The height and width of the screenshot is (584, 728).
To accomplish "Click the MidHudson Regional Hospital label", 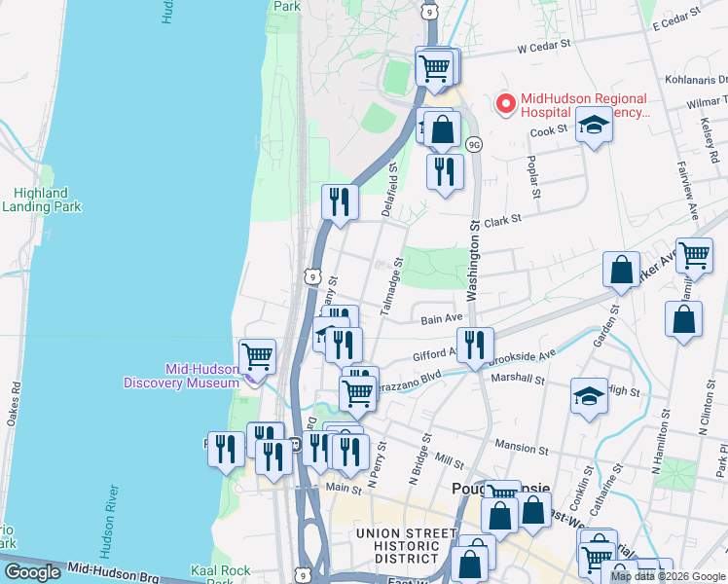I will click(584, 105).
